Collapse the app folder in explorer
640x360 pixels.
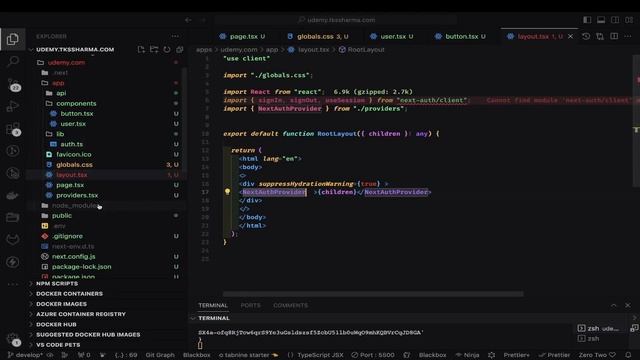58,83
